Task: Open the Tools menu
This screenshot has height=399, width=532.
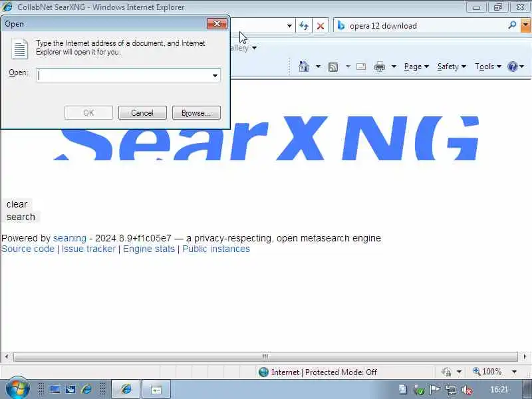Action: pos(488,66)
